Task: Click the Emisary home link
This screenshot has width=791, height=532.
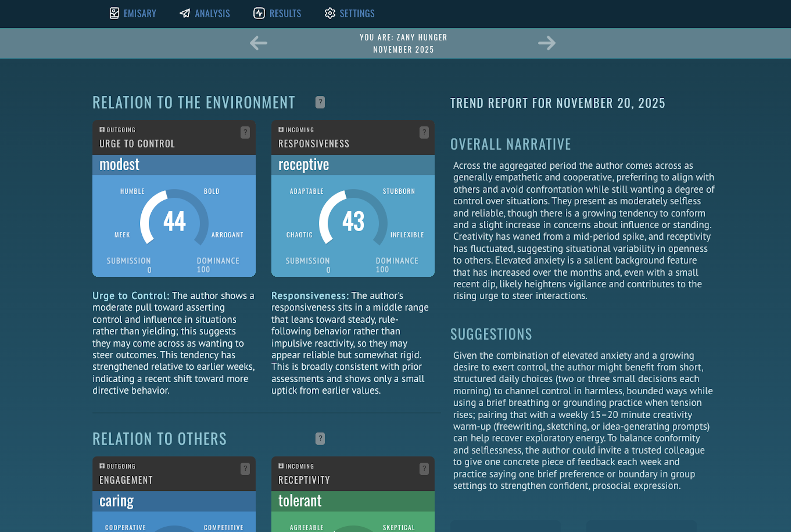Action: pos(140,14)
